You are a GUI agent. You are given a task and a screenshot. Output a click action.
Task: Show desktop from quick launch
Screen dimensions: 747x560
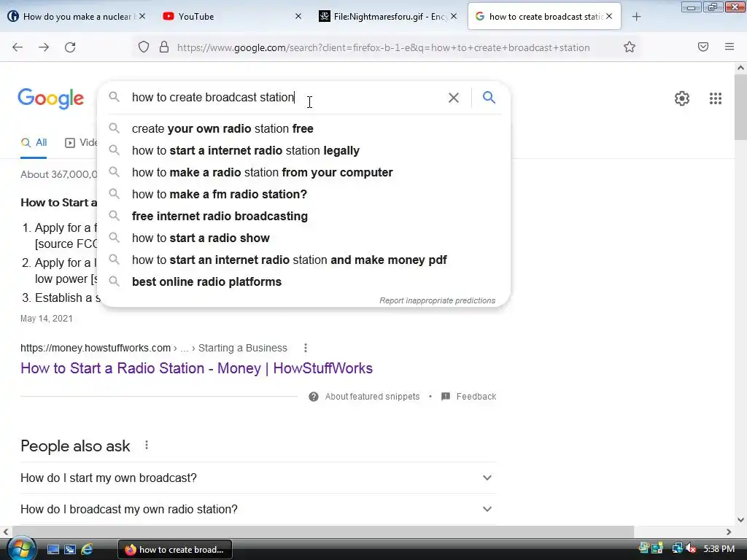coord(53,550)
